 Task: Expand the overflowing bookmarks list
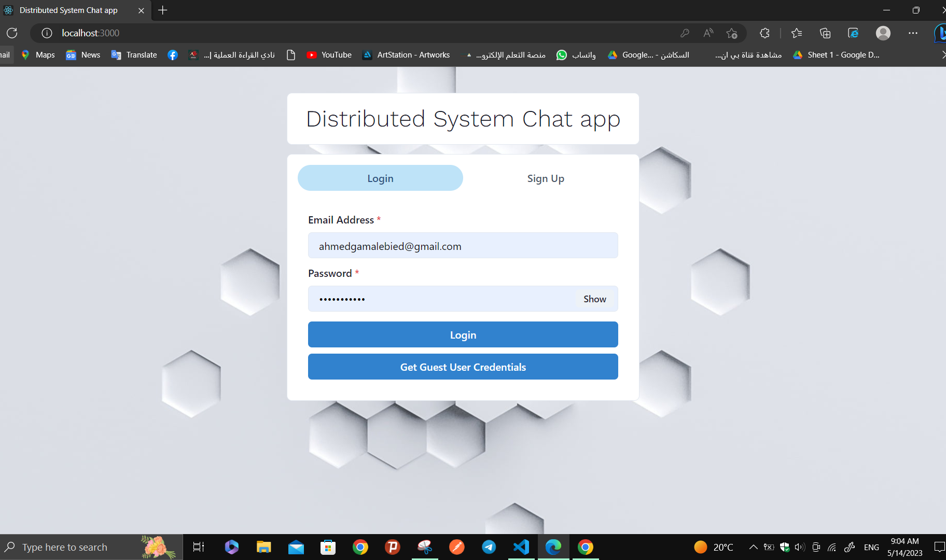pos(943,54)
